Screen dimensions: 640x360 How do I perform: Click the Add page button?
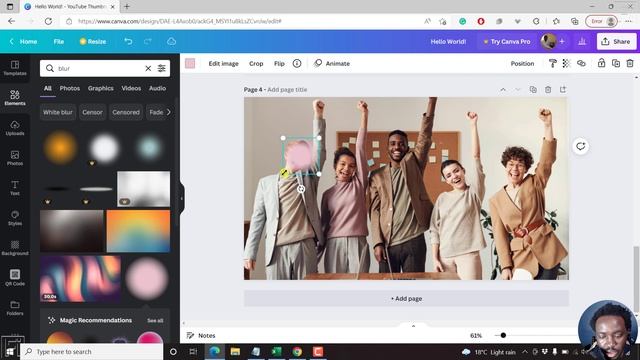point(406,298)
